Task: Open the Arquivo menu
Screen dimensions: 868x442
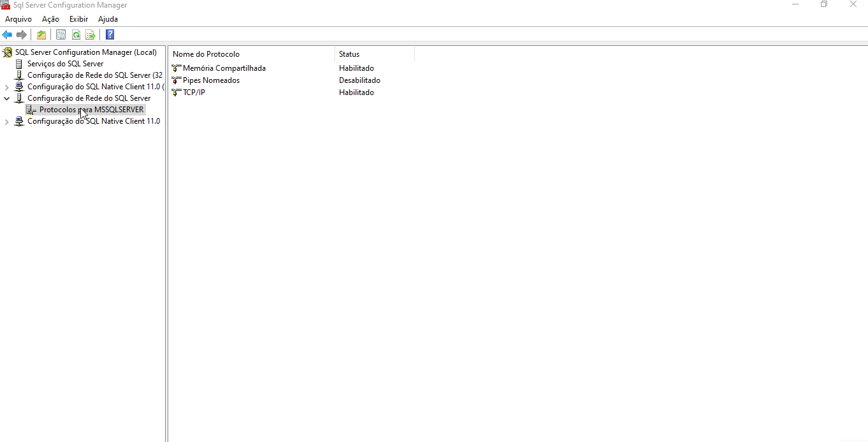Action: 18,19
